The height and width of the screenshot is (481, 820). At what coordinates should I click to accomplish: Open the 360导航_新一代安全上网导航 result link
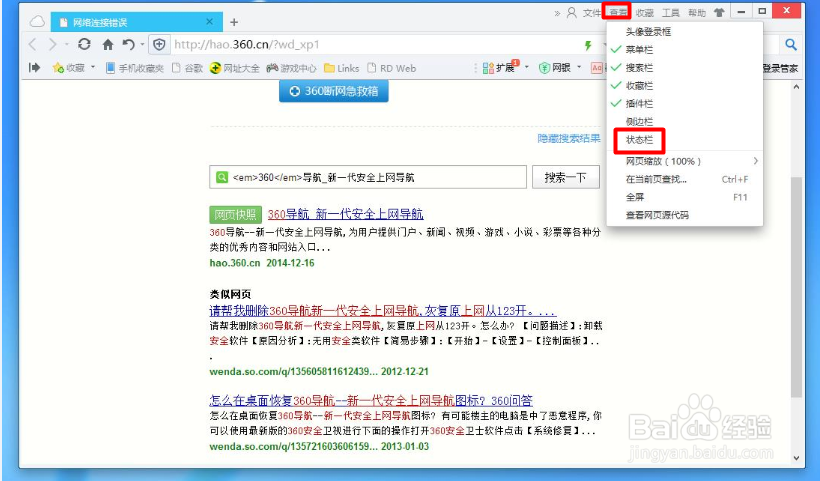346,214
